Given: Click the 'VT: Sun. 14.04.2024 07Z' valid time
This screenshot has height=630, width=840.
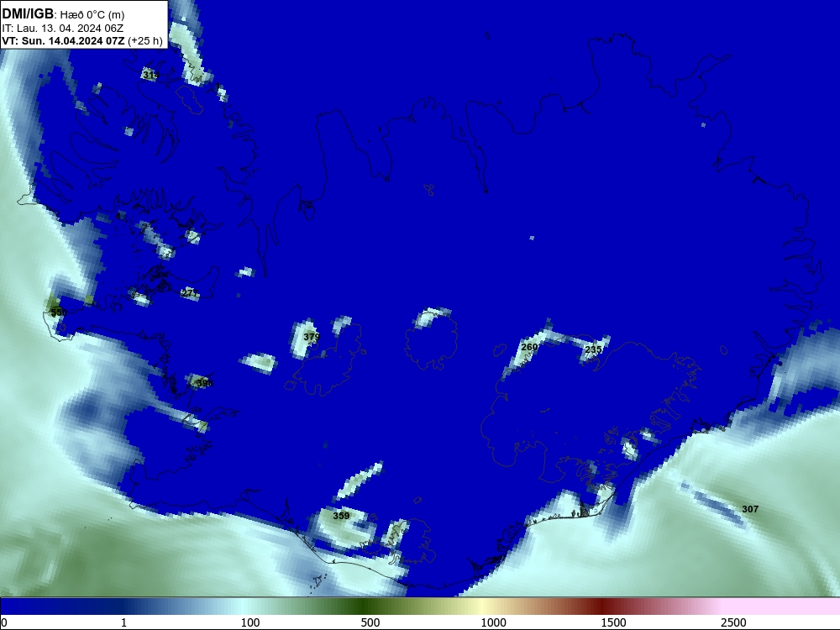Looking at the screenshot, I should 63,41.
